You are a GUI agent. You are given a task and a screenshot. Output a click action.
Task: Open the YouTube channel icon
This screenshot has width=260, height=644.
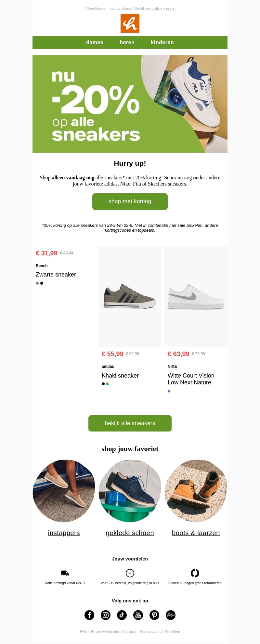coord(138,615)
